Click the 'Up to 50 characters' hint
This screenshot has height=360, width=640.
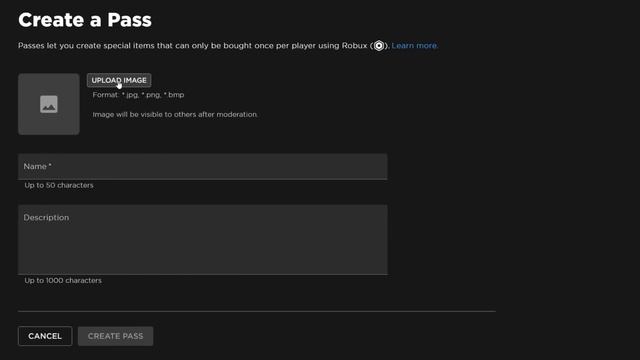[59, 185]
